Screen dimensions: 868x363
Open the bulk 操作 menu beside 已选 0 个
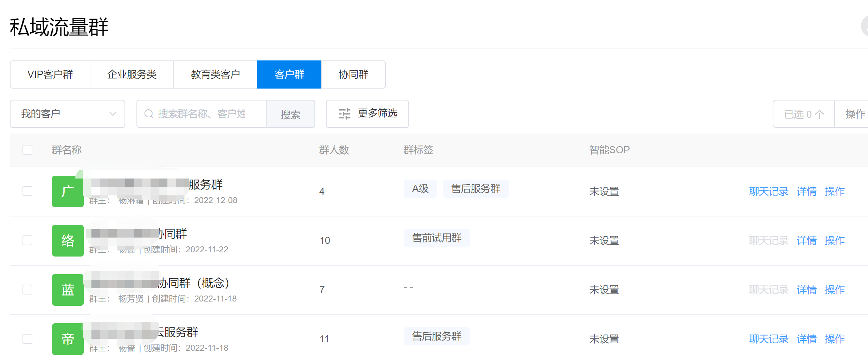click(855, 114)
